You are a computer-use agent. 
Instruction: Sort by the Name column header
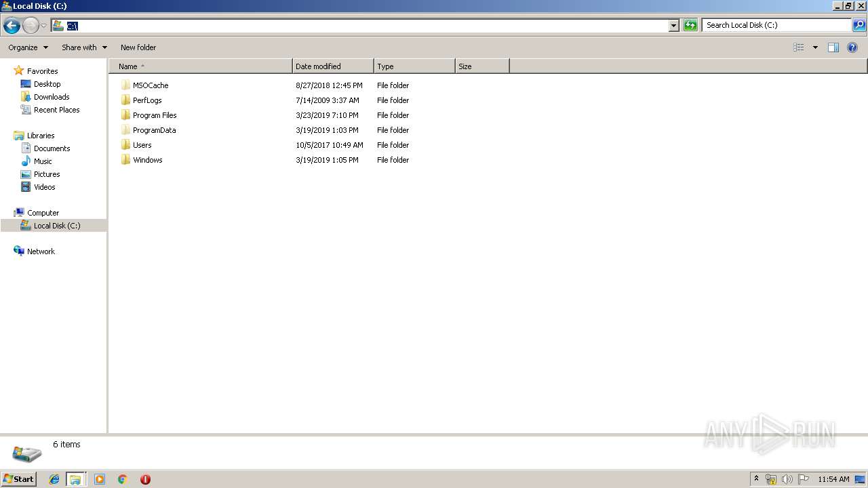pos(201,66)
